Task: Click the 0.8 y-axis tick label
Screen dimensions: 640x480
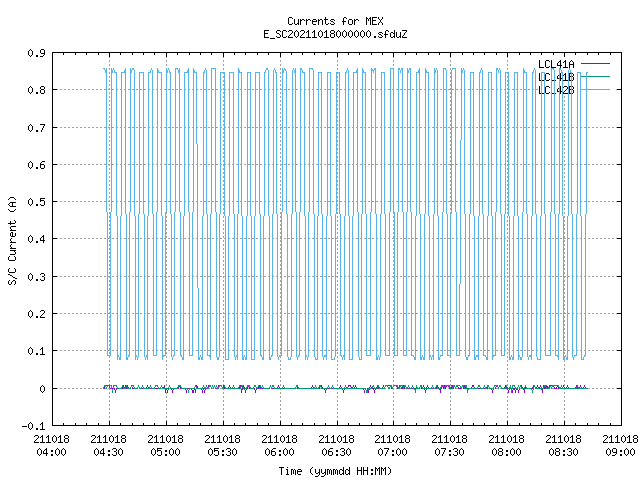Action: pyautogui.click(x=36, y=90)
